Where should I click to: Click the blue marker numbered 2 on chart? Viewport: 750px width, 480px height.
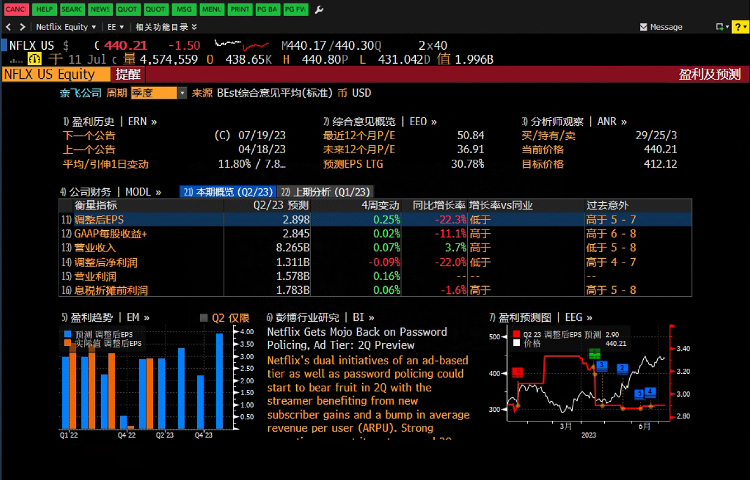[622, 368]
